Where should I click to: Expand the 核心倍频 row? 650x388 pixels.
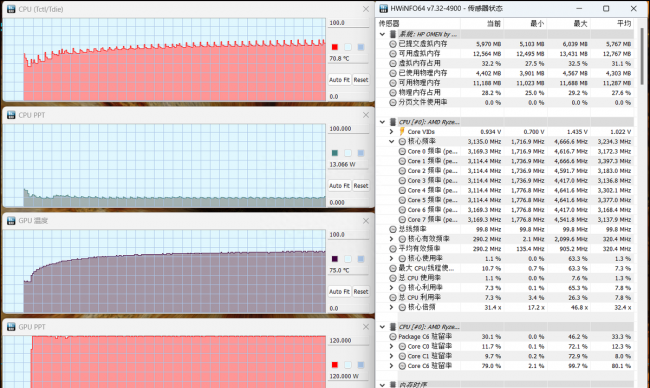[391, 307]
